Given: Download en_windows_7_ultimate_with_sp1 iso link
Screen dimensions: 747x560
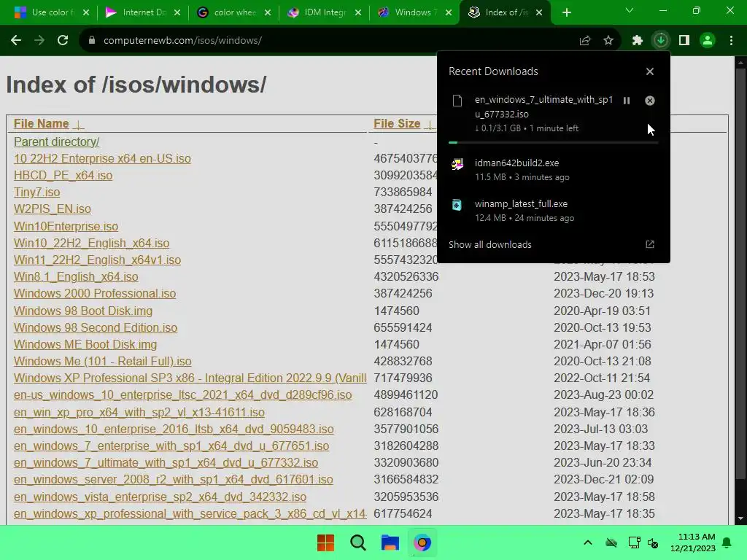Looking at the screenshot, I should (x=166, y=462).
